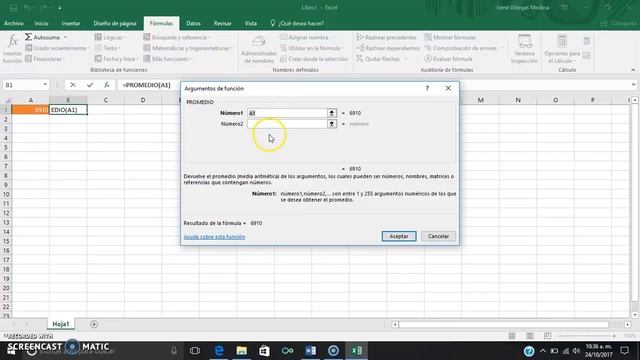This screenshot has height=360, width=640.
Task: Click Utilizar en la fórmula
Action: coord(312,48)
